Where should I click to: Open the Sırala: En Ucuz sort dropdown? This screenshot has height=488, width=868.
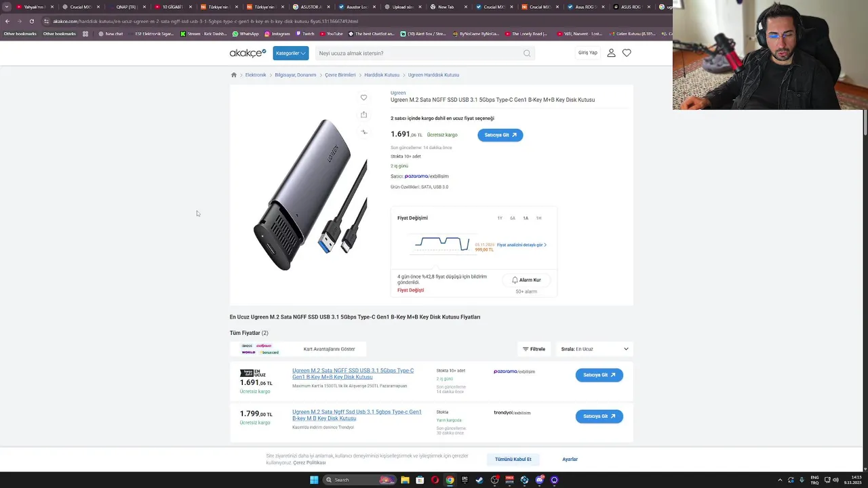click(x=595, y=349)
